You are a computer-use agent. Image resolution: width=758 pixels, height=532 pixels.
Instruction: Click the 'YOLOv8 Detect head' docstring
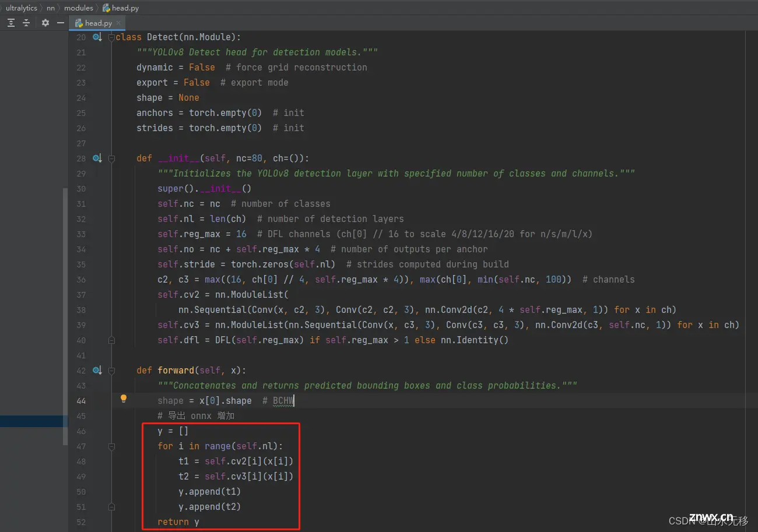(257, 52)
